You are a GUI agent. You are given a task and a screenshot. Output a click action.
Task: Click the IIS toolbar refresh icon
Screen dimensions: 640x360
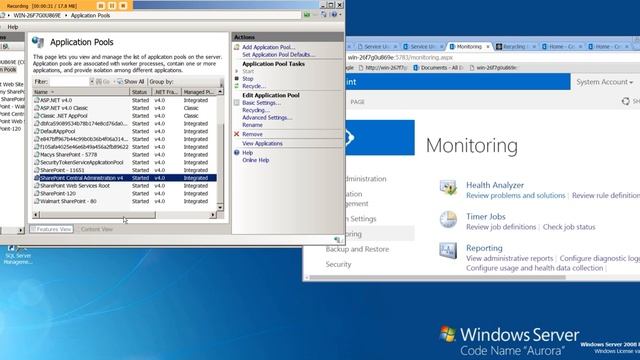(x=323, y=15)
